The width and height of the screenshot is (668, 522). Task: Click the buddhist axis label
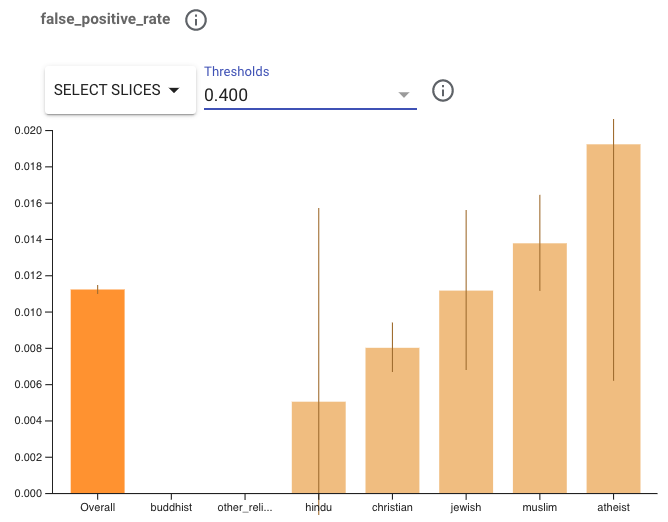click(x=171, y=508)
